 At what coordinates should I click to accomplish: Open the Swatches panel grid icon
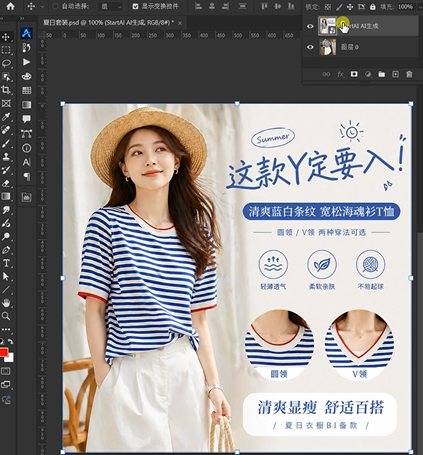(x=26, y=90)
